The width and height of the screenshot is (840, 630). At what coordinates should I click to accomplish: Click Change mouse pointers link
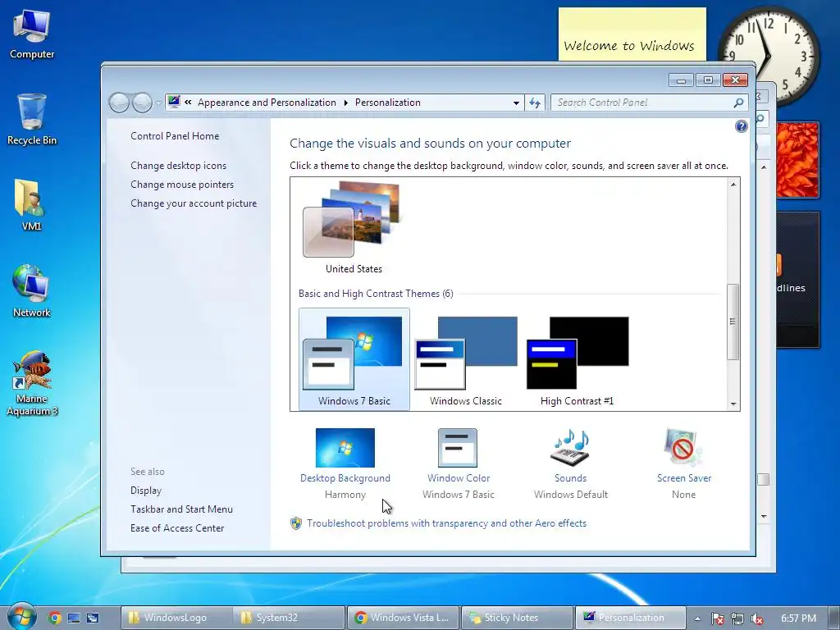(x=182, y=185)
